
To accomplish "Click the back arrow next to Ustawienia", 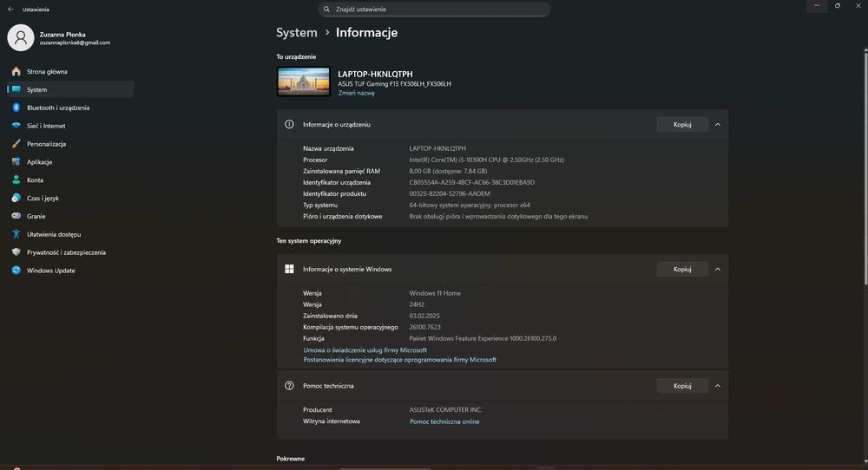I will (x=10, y=10).
